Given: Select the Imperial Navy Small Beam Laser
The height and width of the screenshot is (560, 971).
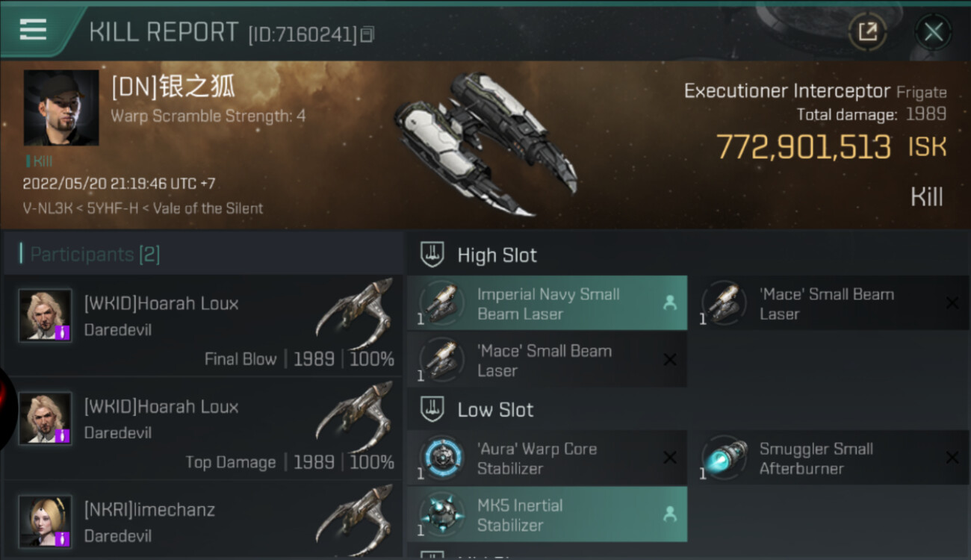Looking at the screenshot, I should coord(547,304).
